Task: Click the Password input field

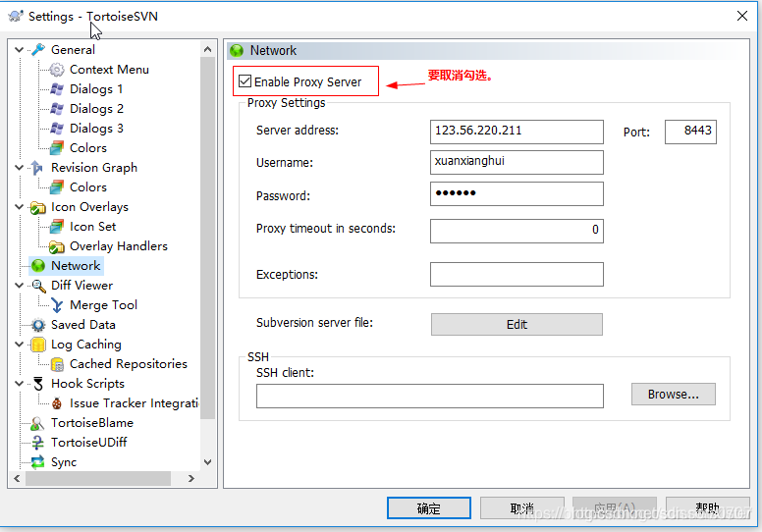Action: pyautogui.click(x=517, y=193)
